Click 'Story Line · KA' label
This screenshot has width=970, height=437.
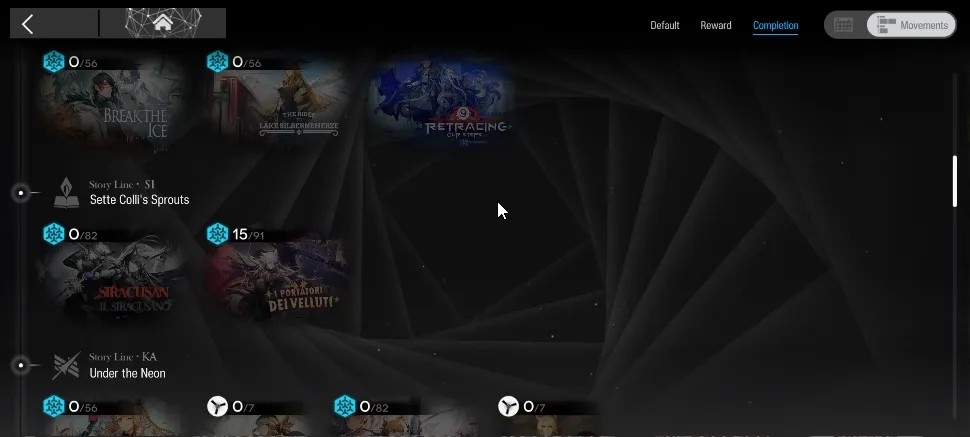(x=123, y=357)
